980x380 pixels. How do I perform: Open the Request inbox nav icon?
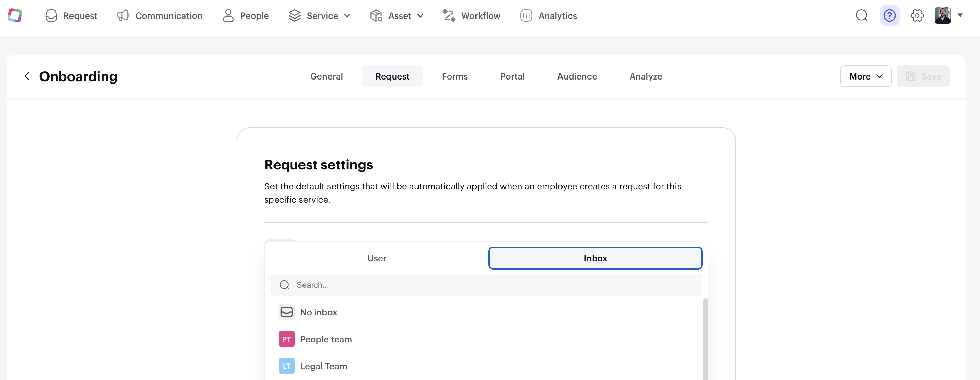coord(51,15)
